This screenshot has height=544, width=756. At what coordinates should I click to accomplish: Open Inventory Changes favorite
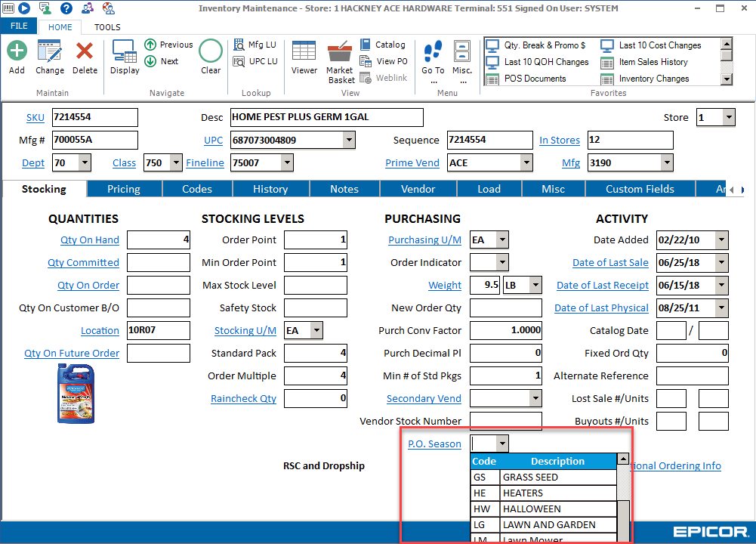(645, 79)
